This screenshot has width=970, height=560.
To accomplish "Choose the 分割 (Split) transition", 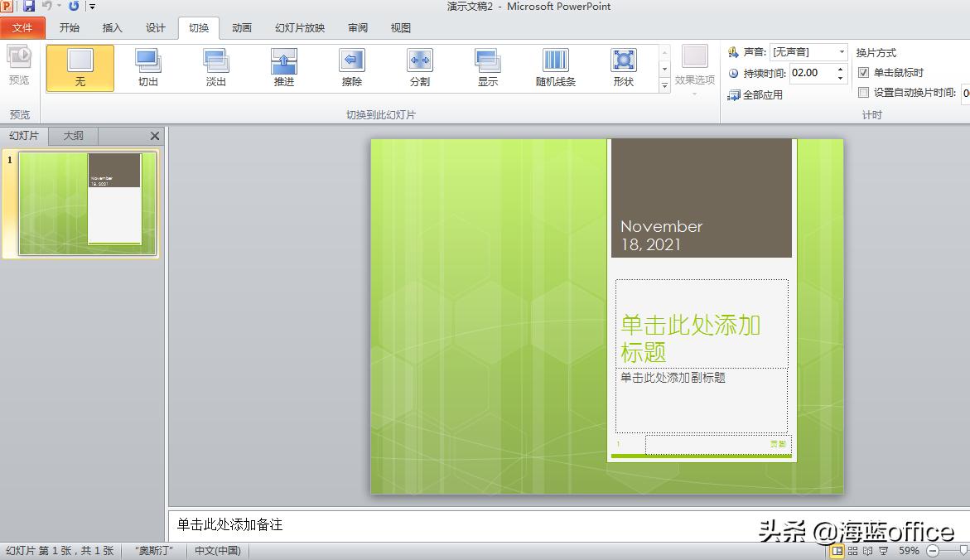I will tap(419, 66).
